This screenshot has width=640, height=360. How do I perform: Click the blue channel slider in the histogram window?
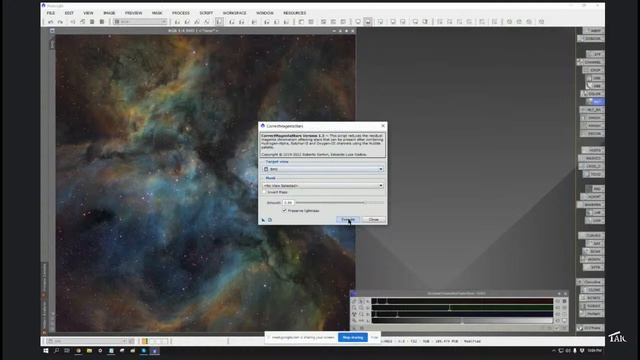[x=462, y=315]
